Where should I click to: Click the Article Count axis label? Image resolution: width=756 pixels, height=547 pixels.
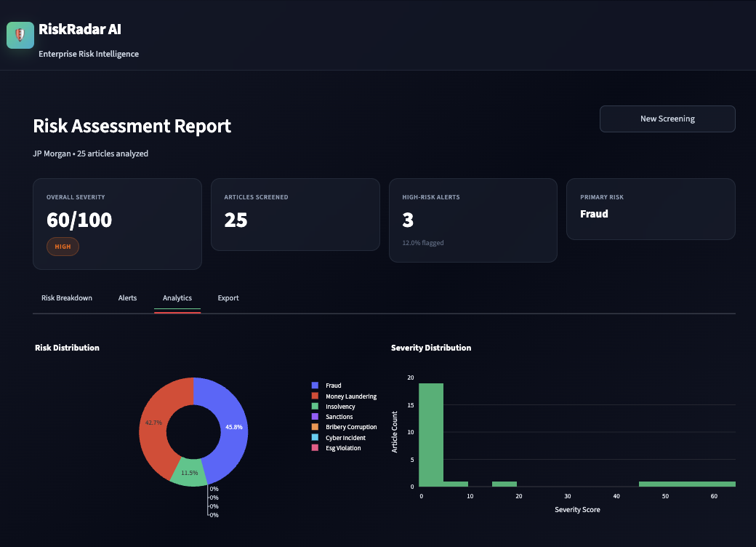395,432
